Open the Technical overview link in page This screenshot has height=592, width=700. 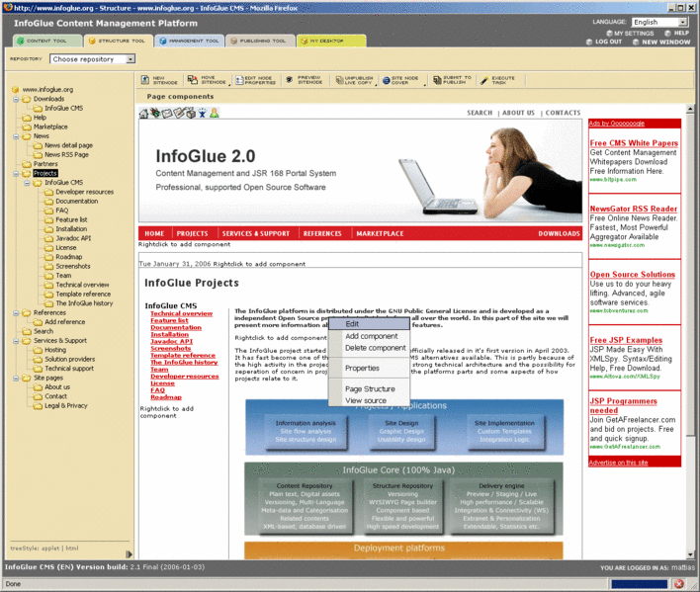coord(181,313)
